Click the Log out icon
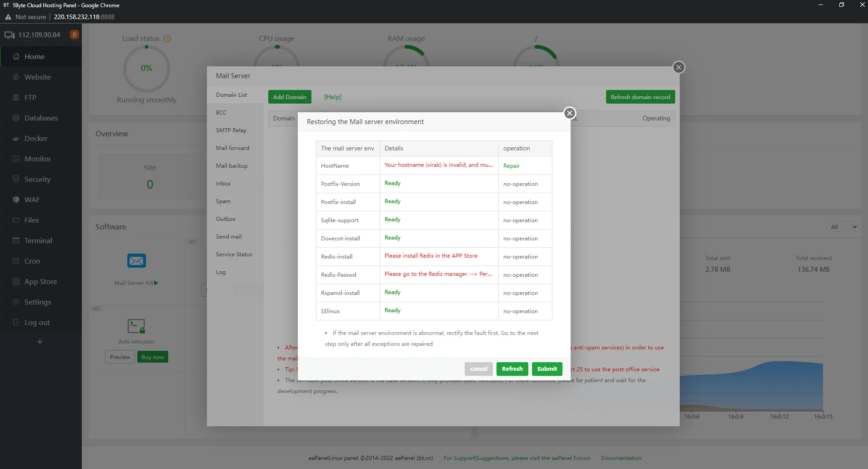This screenshot has width=868, height=469. click(x=16, y=322)
